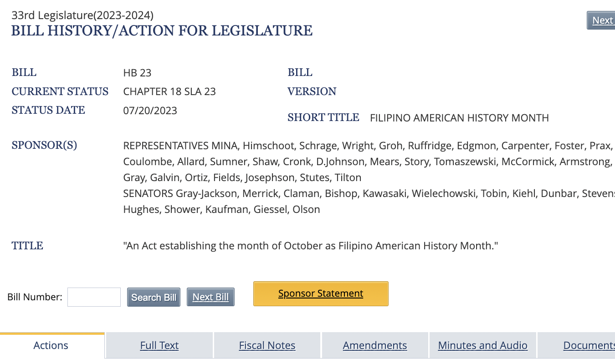The image size is (615, 364).
Task: Switch to the Full Text tab
Action: pos(159,346)
